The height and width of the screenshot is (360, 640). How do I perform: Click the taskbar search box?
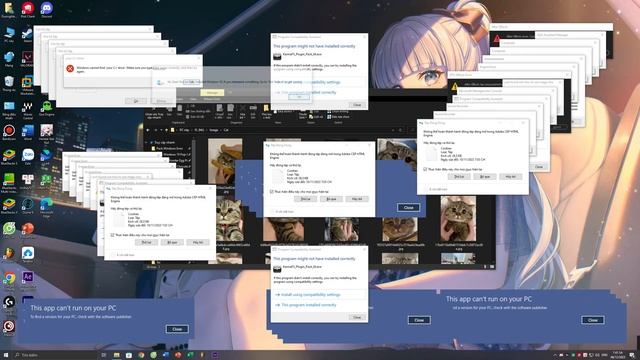[55, 355]
